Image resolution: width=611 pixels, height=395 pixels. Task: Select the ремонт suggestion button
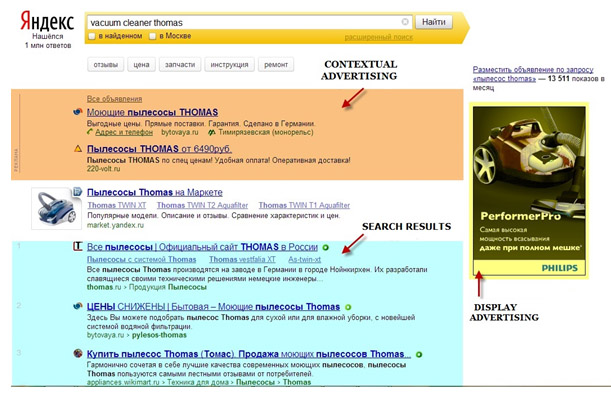coord(276,65)
